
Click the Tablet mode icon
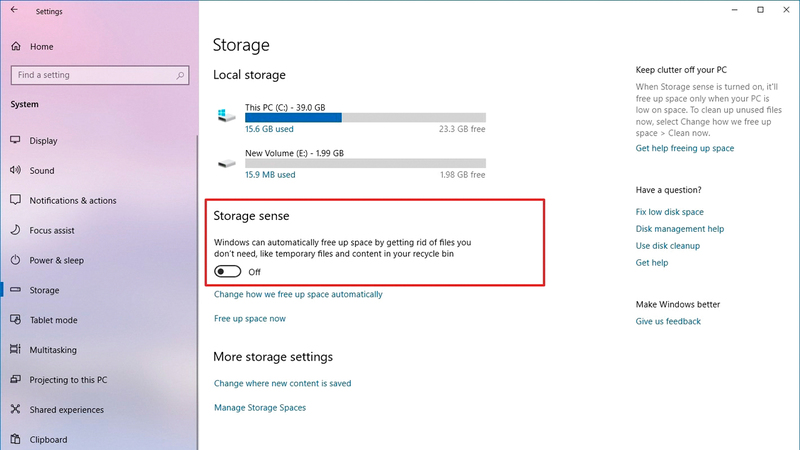coord(16,320)
